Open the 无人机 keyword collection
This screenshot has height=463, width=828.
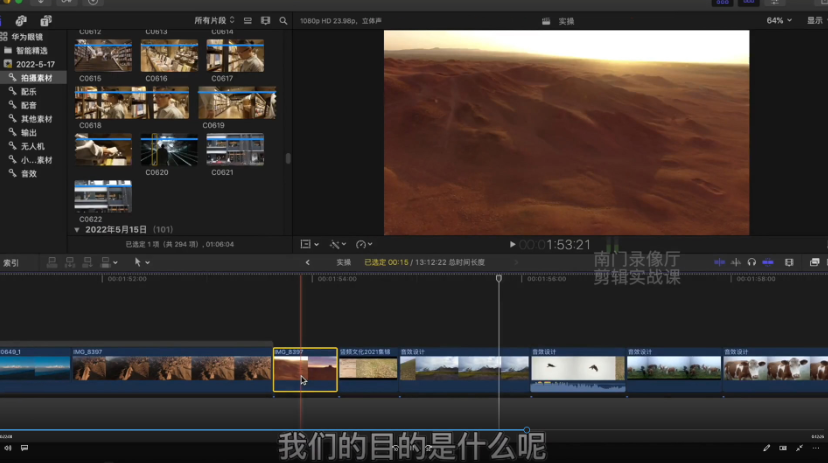pyautogui.click(x=32, y=146)
